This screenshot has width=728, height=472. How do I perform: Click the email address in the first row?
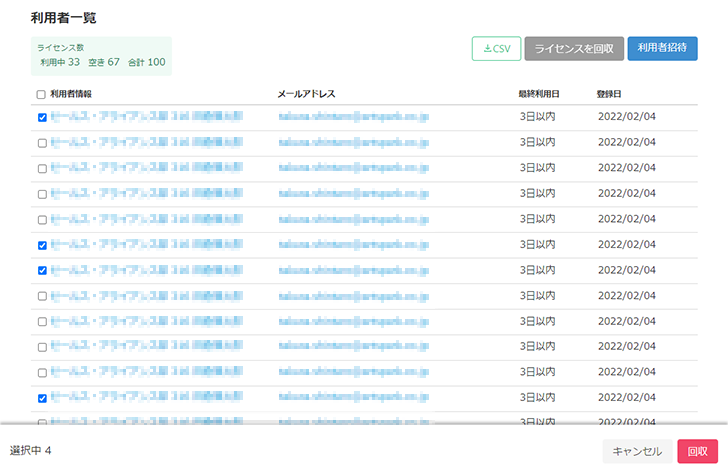tap(354, 117)
